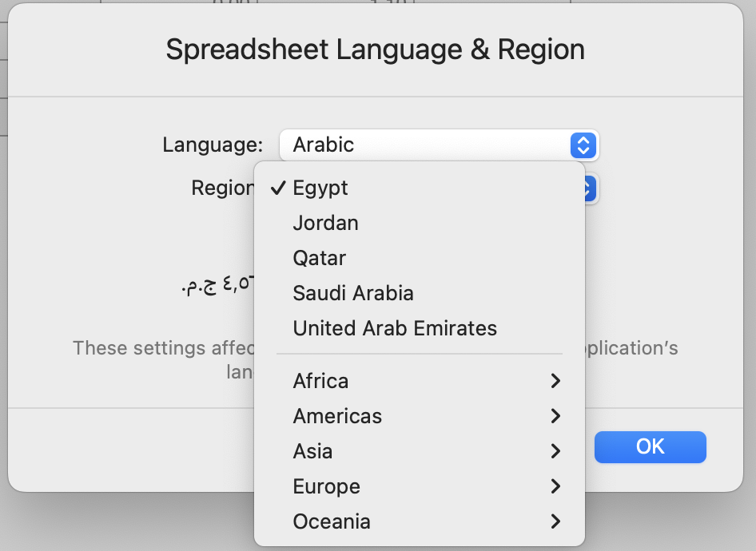
Task: Click the Region popup's blue arrow button
Action: (x=590, y=188)
